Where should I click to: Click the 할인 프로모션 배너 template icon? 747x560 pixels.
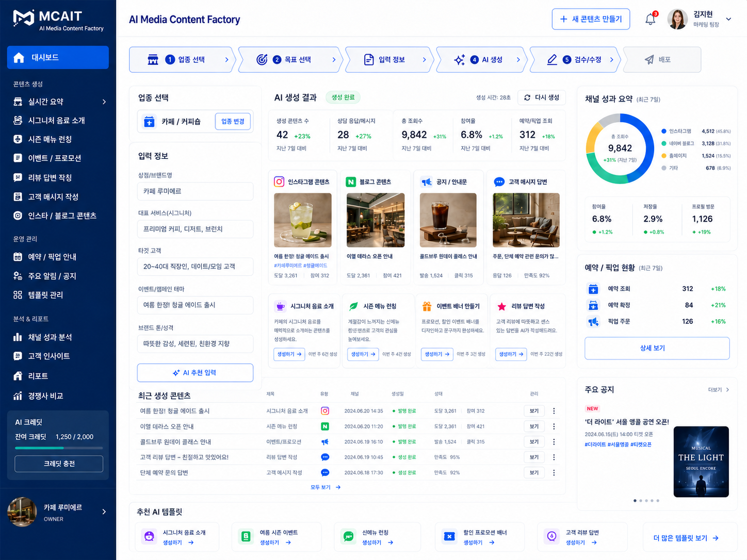coord(449,537)
